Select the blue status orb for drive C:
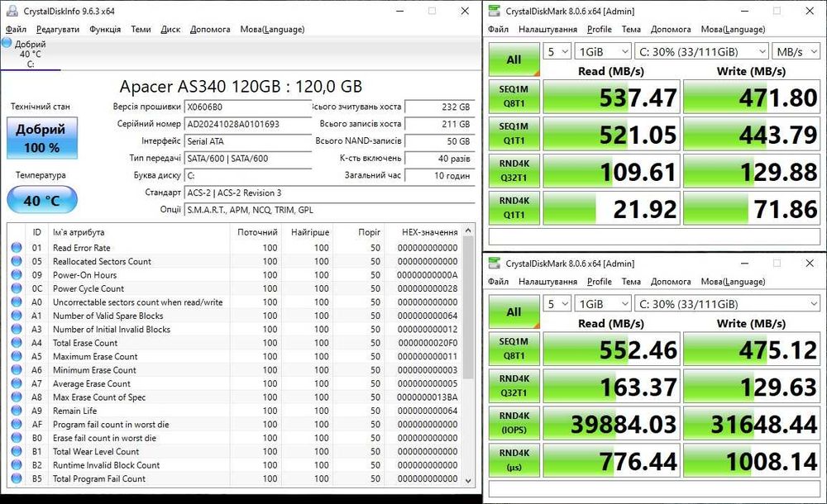This screenshot has width=827, height=504. point(7,43)
